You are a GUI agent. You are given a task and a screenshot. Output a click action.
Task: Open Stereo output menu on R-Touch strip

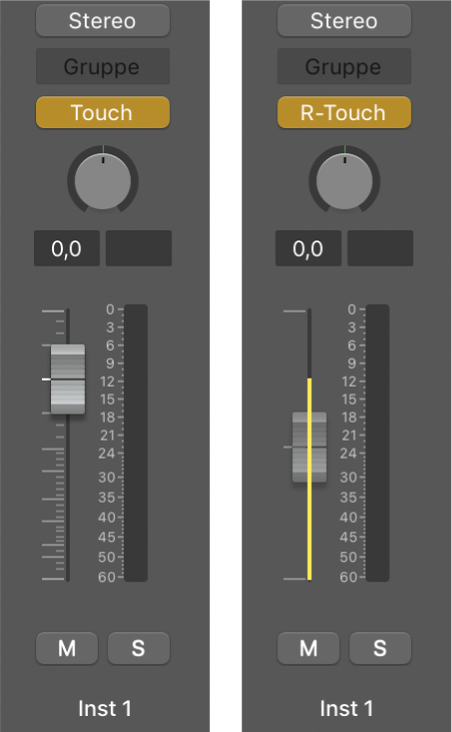pyautogui.click(x=344, y=21)
